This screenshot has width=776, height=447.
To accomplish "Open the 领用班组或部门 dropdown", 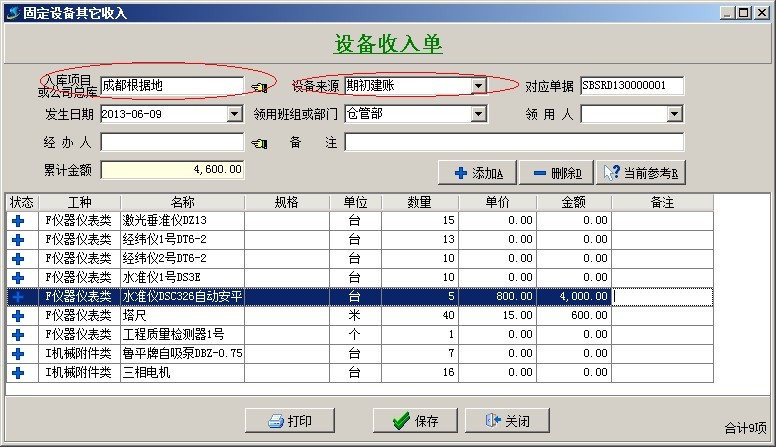I will [478, 114].
